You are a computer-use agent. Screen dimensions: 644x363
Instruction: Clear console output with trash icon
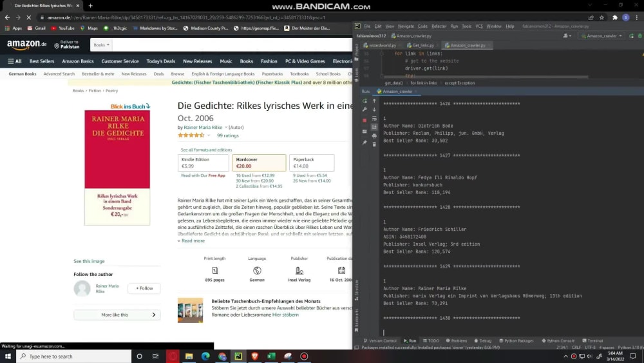click(374, 144)
